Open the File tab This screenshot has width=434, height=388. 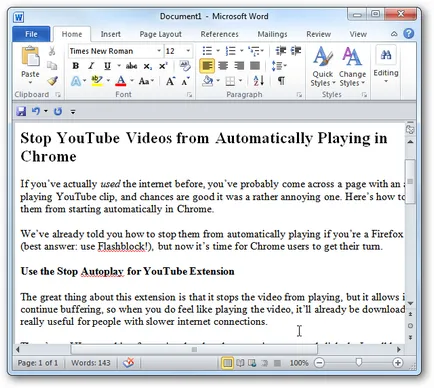(x=31, y=34)
